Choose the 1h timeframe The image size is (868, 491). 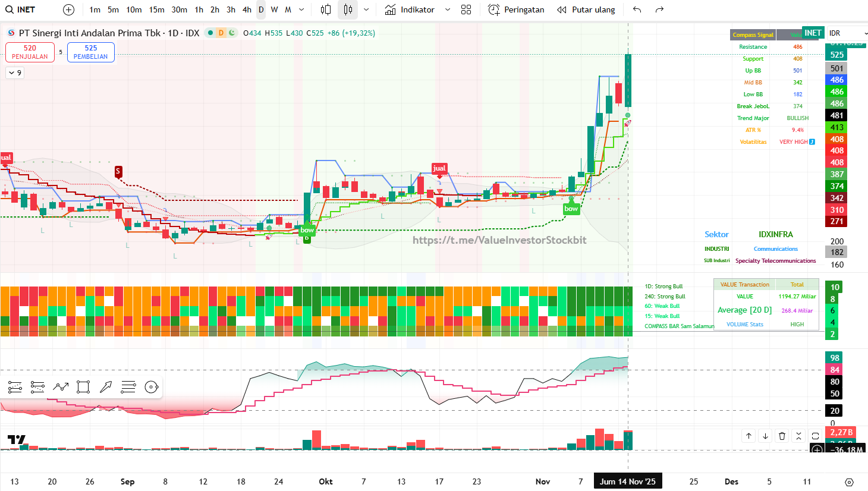coord(199,10)
